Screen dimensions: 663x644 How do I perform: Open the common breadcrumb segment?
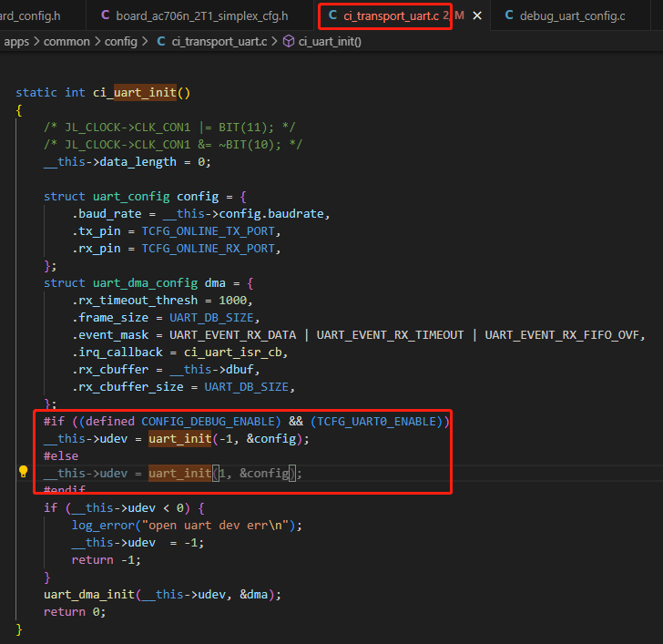(66, 41)
